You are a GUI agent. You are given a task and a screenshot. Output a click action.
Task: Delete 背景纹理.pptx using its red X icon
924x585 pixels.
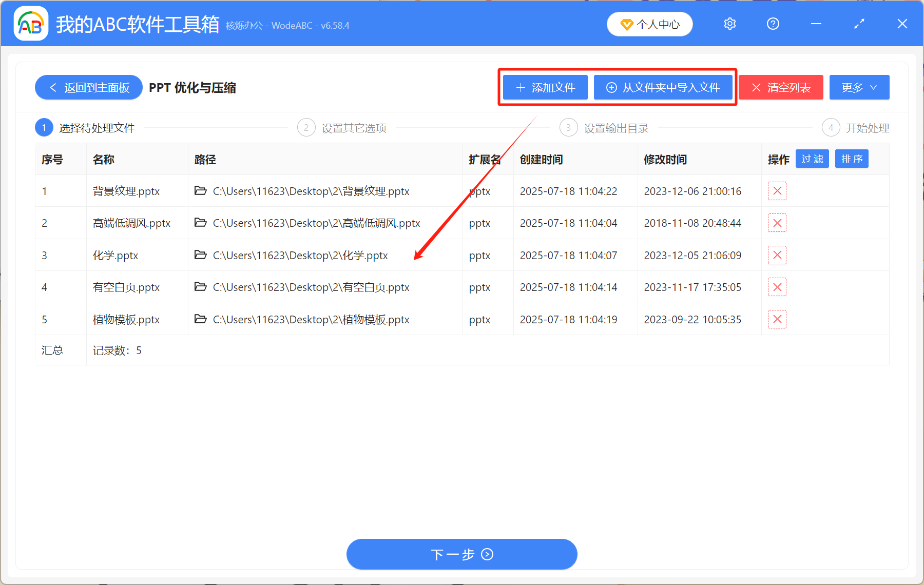pos(777,191)
